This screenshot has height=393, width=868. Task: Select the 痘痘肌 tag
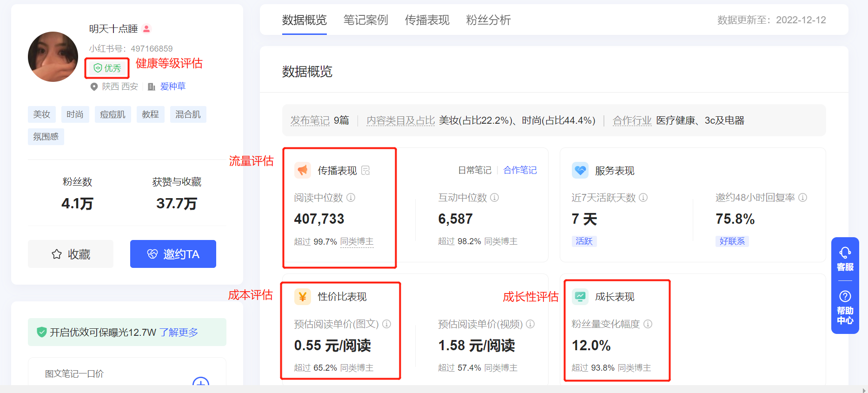[113, 114]
